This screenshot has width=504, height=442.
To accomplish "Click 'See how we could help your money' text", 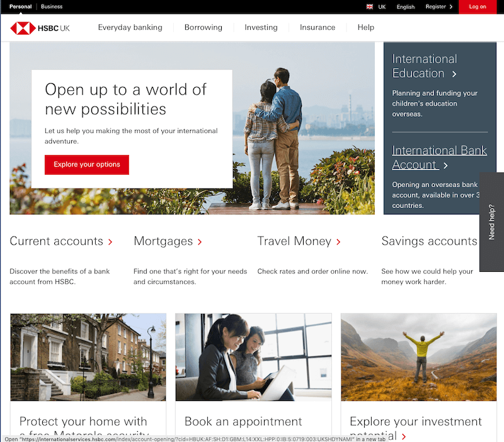I will click(x=427, y=277).
